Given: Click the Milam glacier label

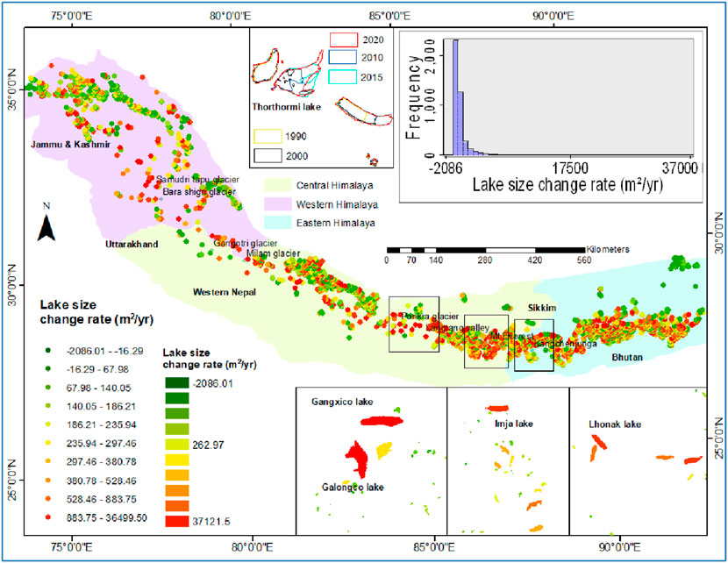Looking at the screenshot, I should pos(273,253).
